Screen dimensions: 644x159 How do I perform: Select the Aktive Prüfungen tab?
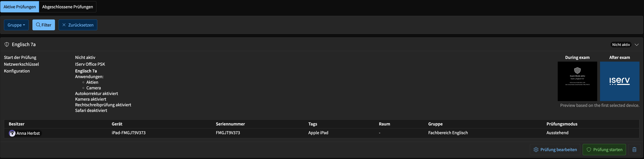[x=20, y=7]
